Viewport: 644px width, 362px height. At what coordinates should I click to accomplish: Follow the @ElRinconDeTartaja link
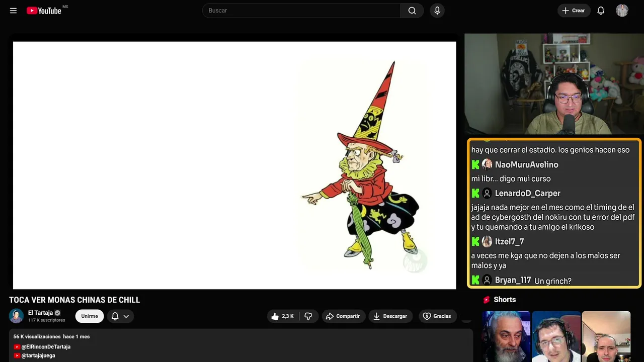46,347
